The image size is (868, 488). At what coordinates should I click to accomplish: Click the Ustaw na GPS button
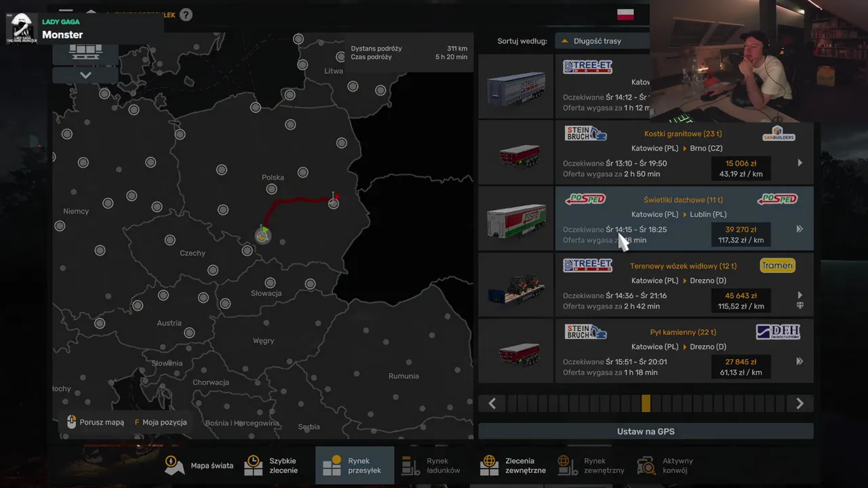pos(646,431)
